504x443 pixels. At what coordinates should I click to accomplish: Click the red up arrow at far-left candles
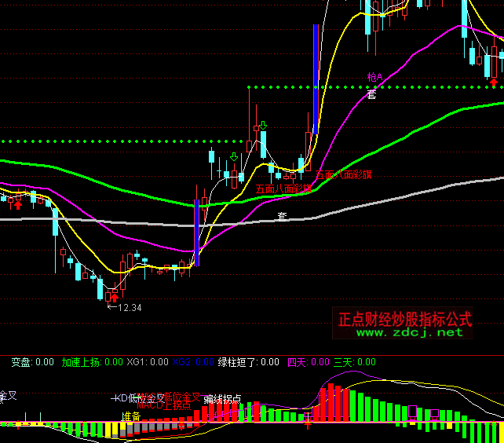coord(18,204)
